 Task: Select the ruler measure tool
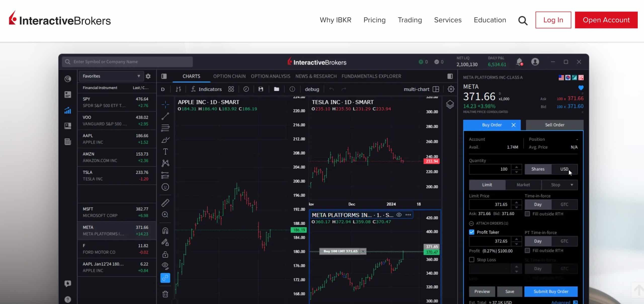[x=165, y=203]
